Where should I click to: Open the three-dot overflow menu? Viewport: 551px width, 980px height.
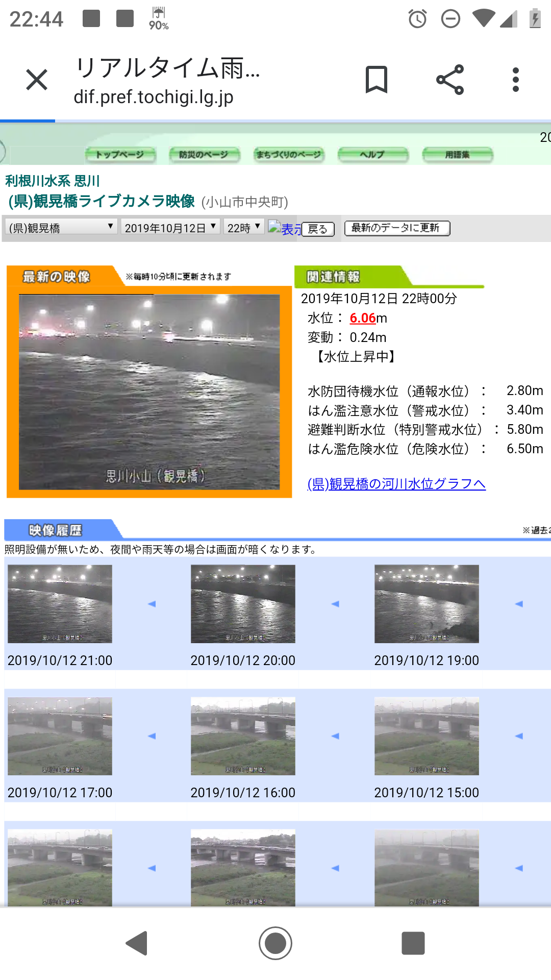516,80
